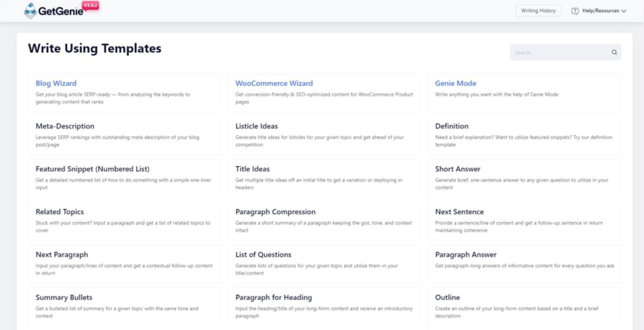Select the Summary Bullets template

pos(64,297)
